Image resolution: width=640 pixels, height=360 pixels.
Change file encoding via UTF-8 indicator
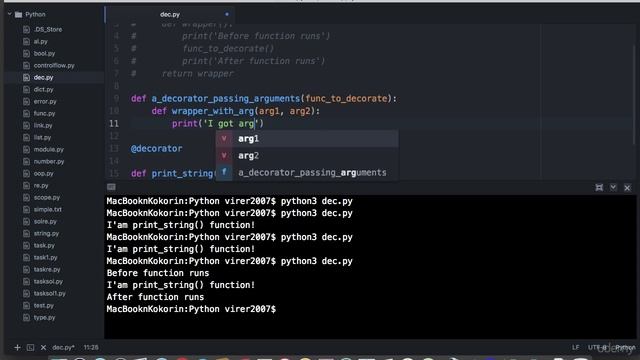pyautogui.click(x=596, y=347)
